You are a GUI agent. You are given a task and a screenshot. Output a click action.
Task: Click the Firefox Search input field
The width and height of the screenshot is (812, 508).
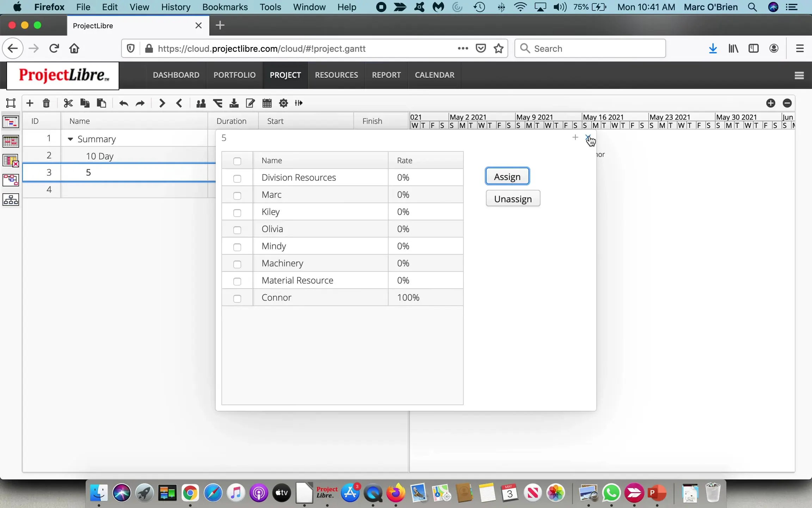590,48
